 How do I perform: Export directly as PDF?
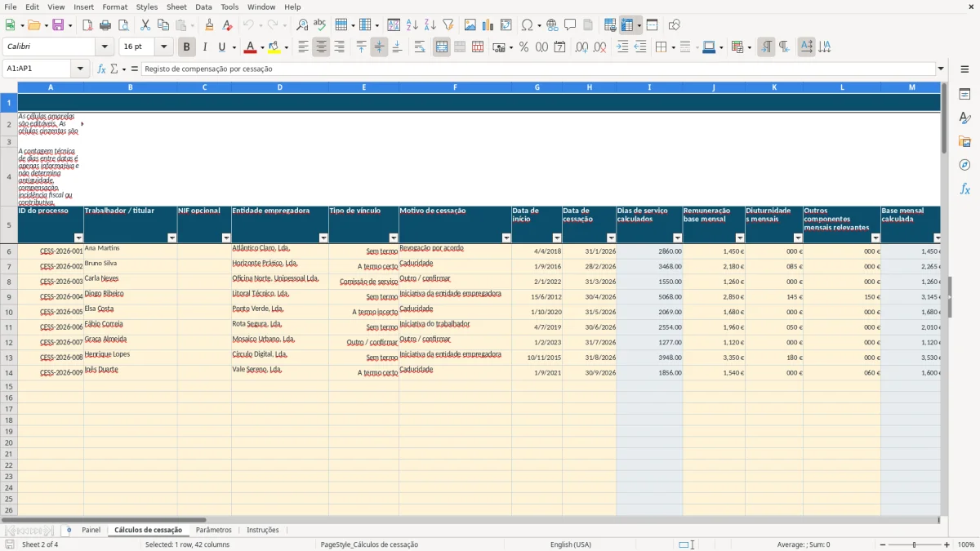(87, 25)
